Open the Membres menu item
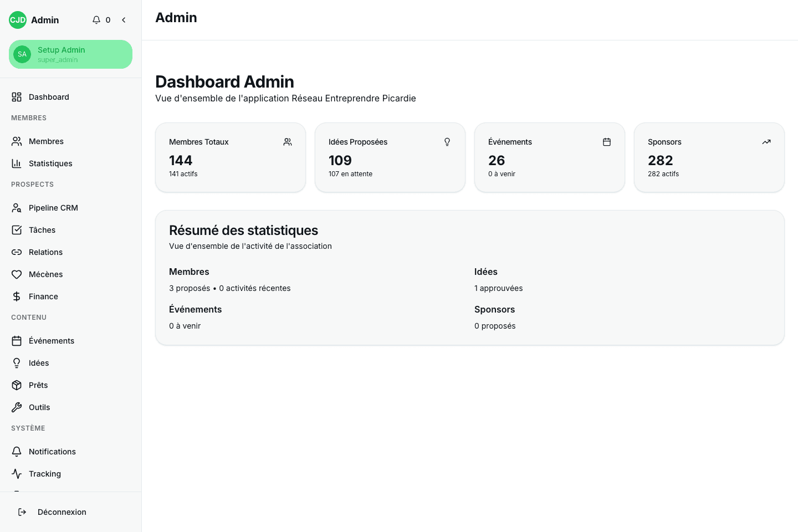Viewport: 798px width, 532px height. [70, 141]
